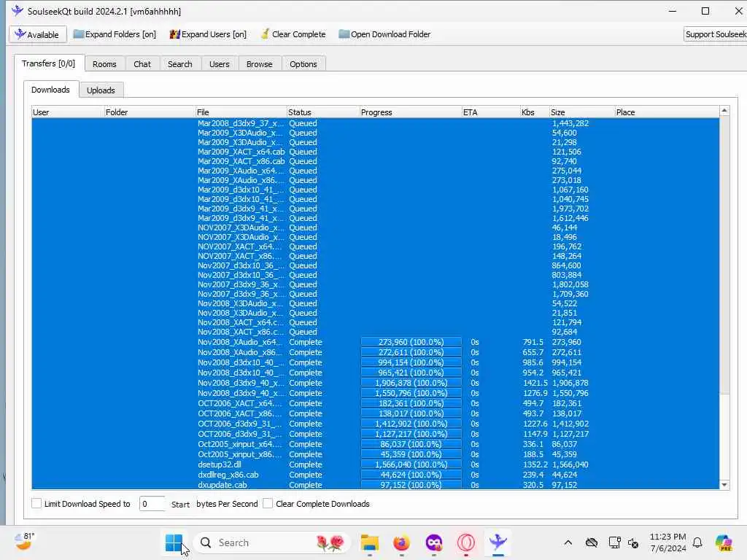Sort by the ETA column header
747x560 pixels.
[491, 112]
